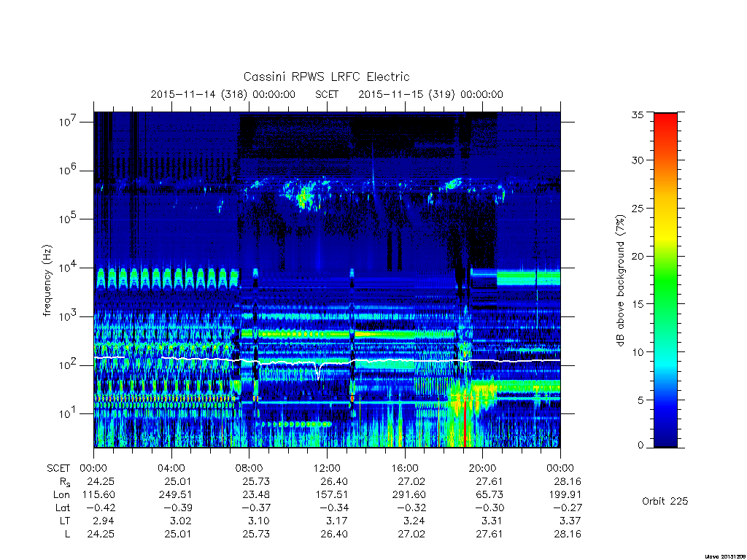The height and width of the screenshot is (560, 747).
Task: Click the 08:00 SCET time axis label
Action: click(249, 468)
